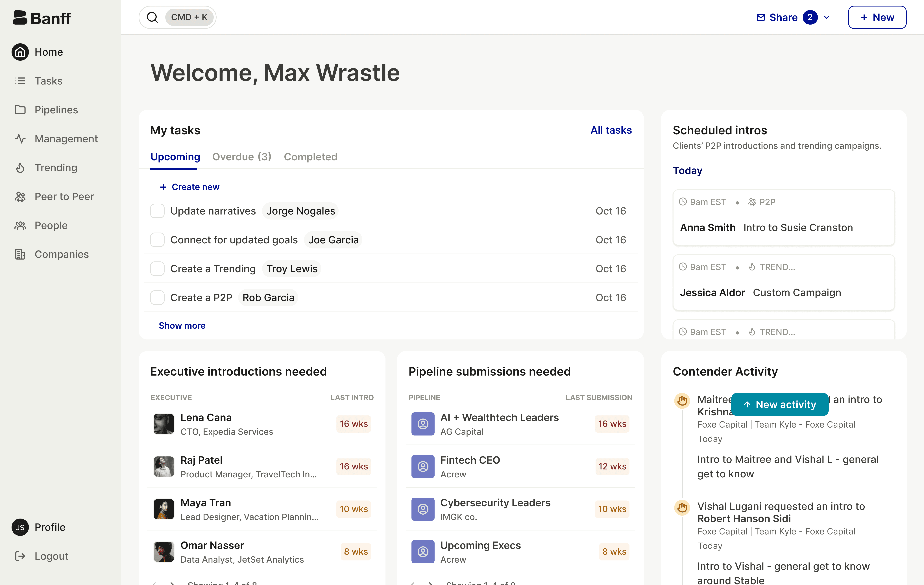Switch to the Overdue (3) tab
The width and height of the screenshot is (924, 585).
point(242,157)
